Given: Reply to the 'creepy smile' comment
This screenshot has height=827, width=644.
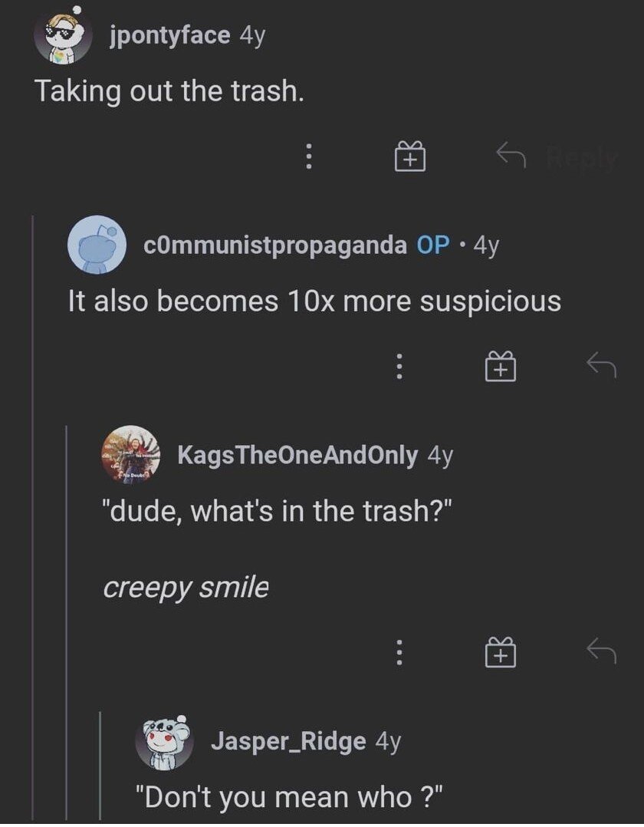Looking at the screenshot, I should click(x=601, y=651).
